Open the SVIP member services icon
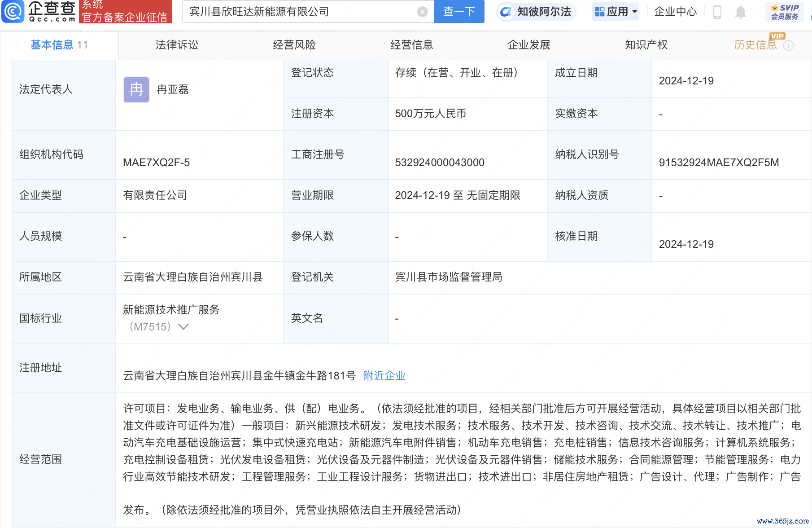The image size is (812, 528). [x=785, y=12]
